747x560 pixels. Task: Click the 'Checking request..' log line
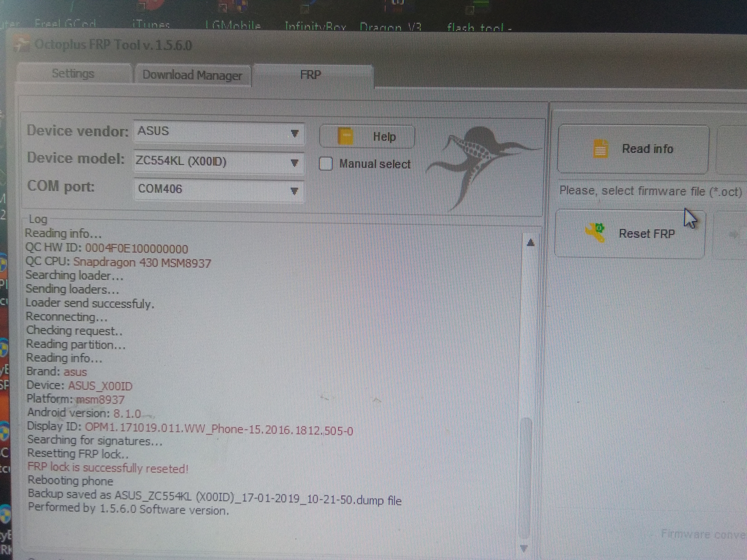point(74,331)
